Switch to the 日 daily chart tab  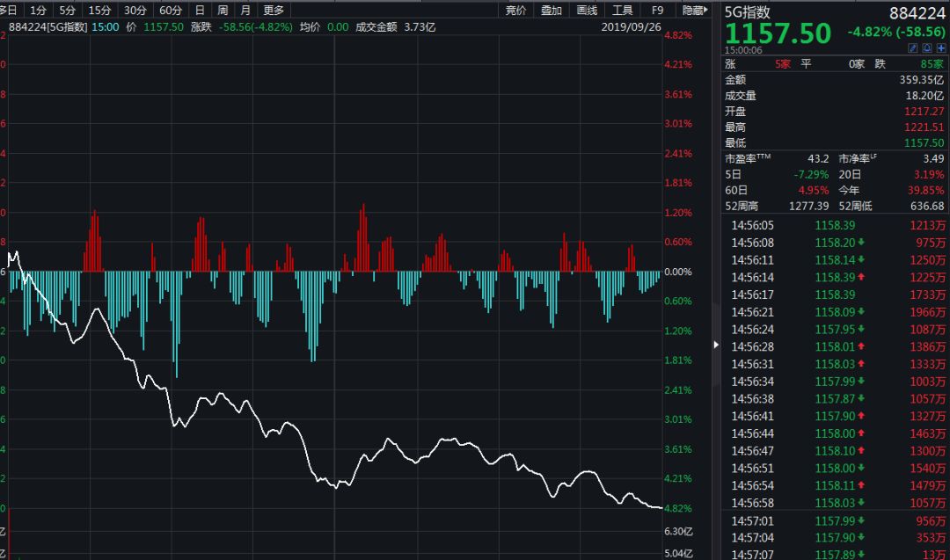click(x=200, y=11)
